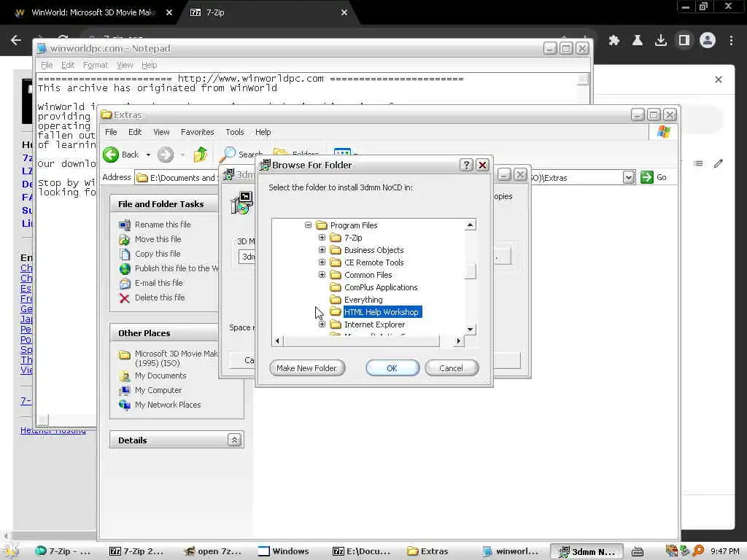This screenshot has height=560, width=747.
Task: Open Notepad File menu
Action: tap(47, 65)
